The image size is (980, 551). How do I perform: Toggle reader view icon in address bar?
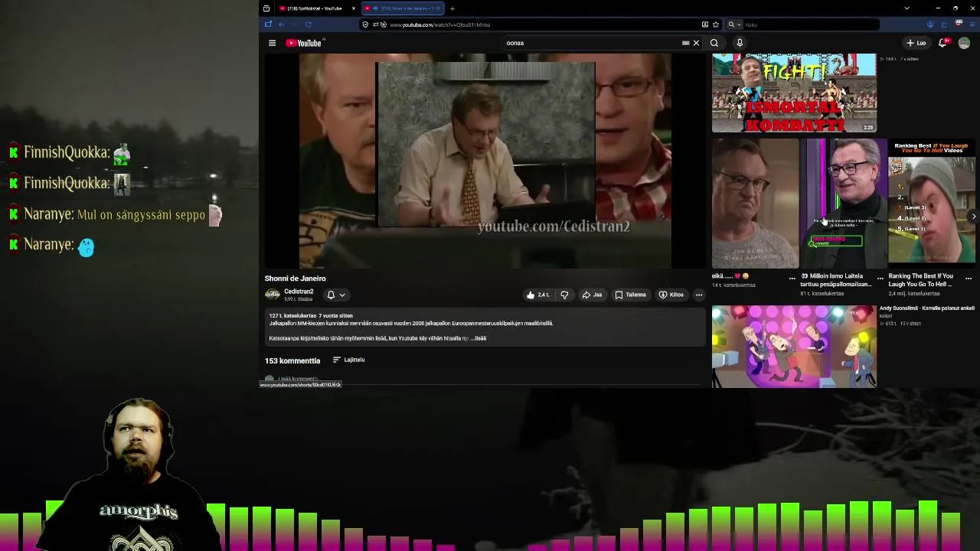point(705,24)
